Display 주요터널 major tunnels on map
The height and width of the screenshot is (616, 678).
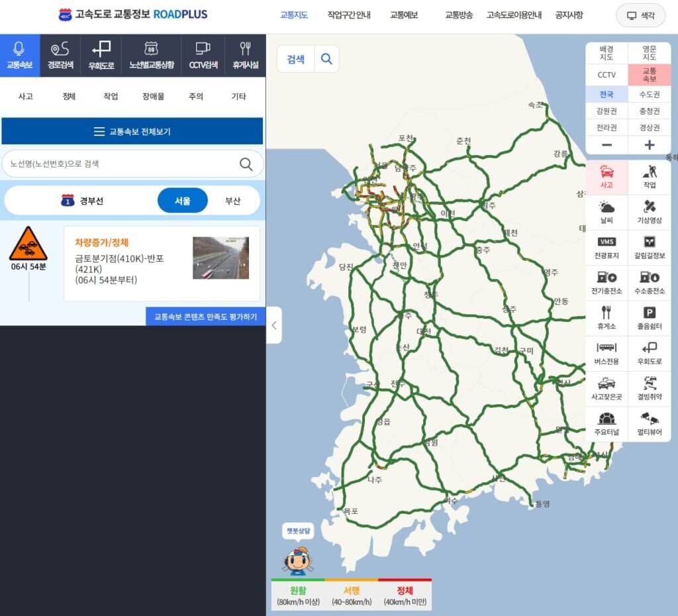tap(606, 424)
